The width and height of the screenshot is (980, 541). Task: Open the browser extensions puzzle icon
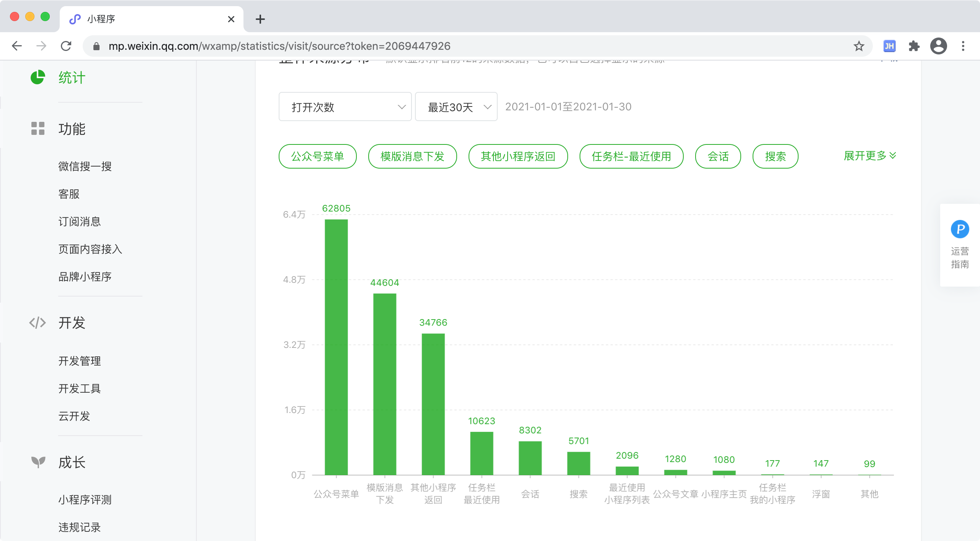click(914, 46)
